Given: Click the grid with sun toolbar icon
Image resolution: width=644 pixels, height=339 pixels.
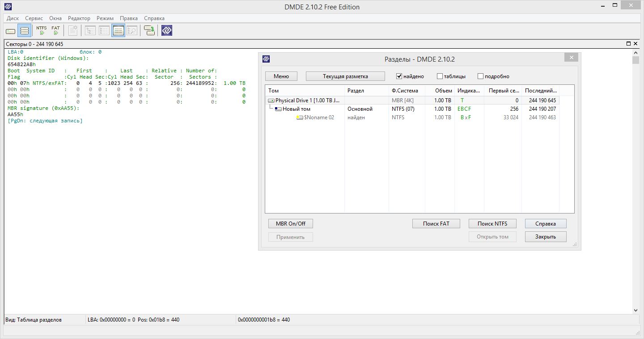Looking at the screenshot, I should 73,31.
